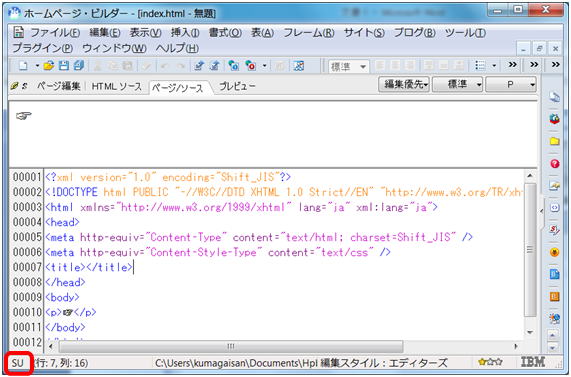Open the ツール menu
The height and width of the screenshot is (377, 571).
465,33
